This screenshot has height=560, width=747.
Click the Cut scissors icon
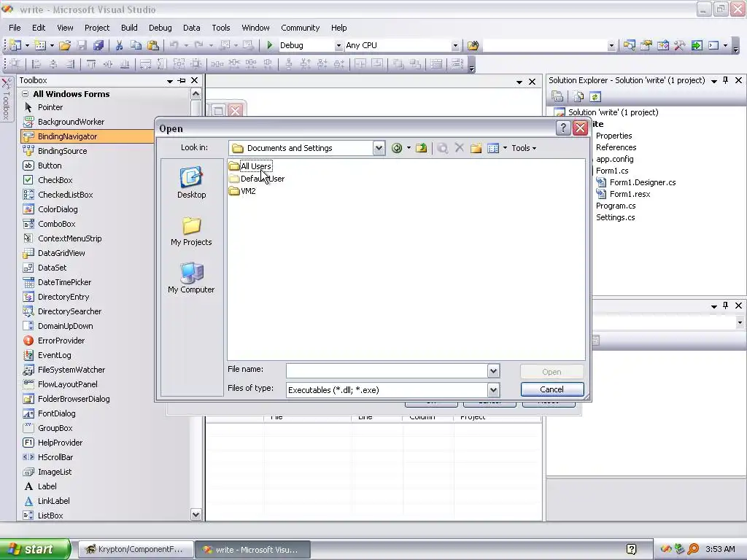[x=119, y=45]
